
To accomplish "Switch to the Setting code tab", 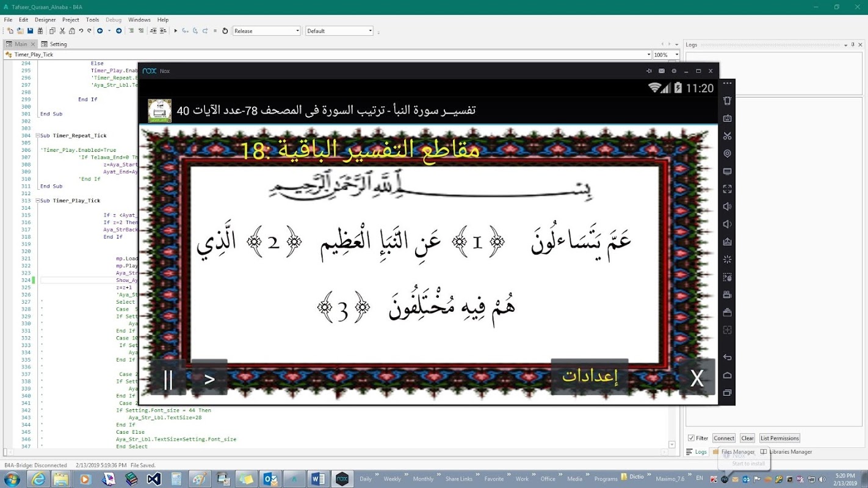I will tap(54, 44).
